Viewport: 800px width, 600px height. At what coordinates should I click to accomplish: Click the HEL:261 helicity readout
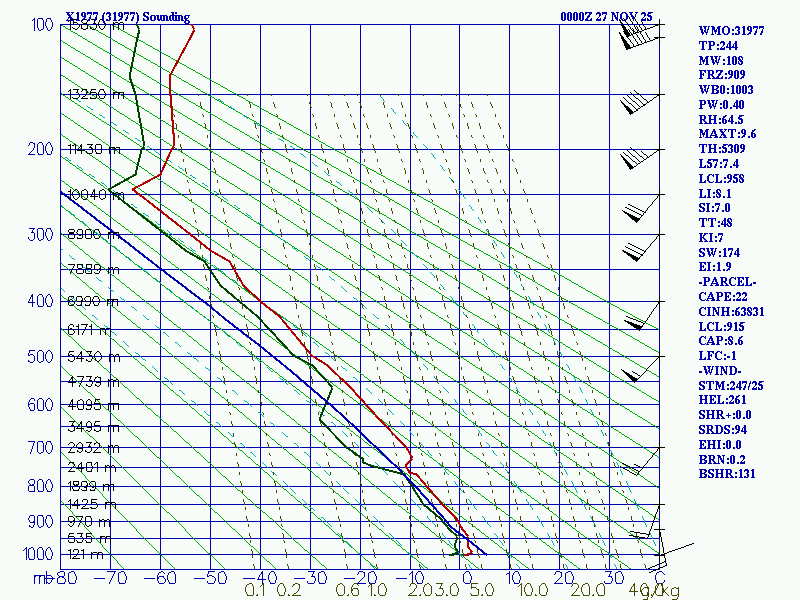coord(722,400)
